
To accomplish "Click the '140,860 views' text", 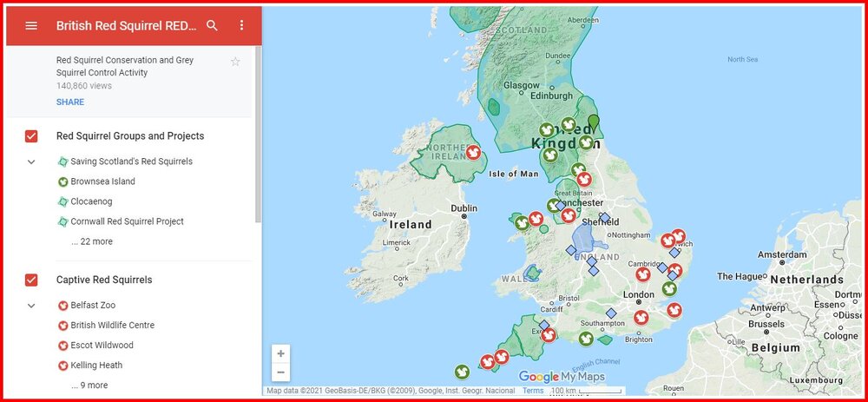I will coord(83,86).
